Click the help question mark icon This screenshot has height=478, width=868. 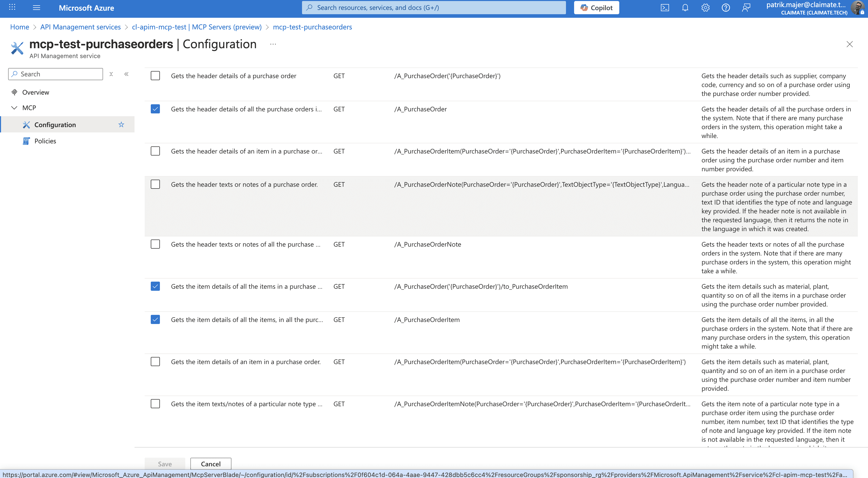725,8
